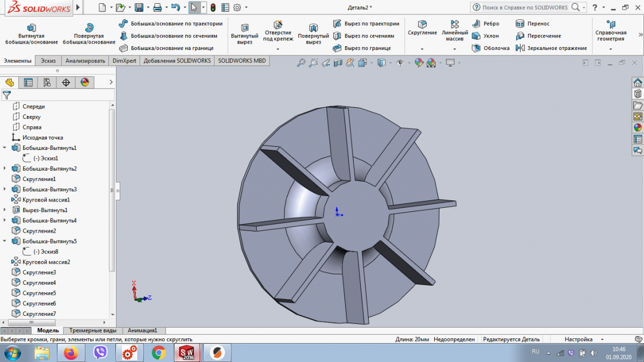Switch to the Эскиз ribbon tab
This screenshot has height=362, width=644.
pyautogui.click(x=48, y=61)
